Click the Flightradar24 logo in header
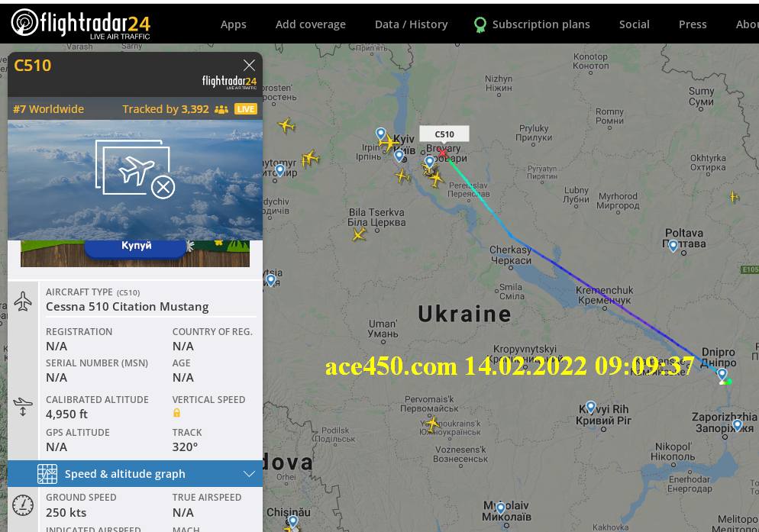 81,23
